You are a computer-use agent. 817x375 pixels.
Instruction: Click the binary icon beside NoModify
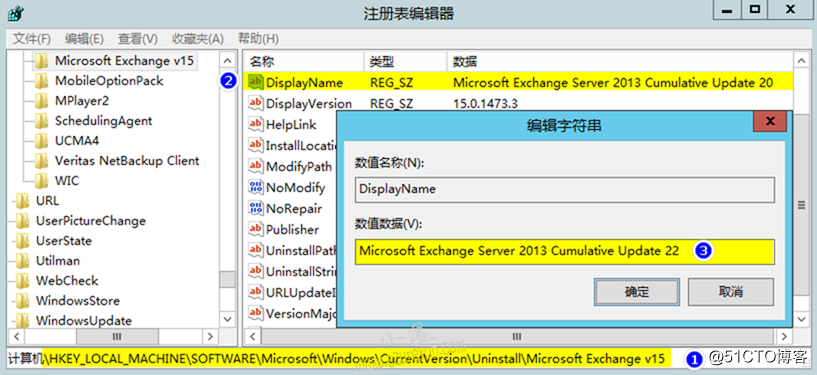click(x=255, y=187)
